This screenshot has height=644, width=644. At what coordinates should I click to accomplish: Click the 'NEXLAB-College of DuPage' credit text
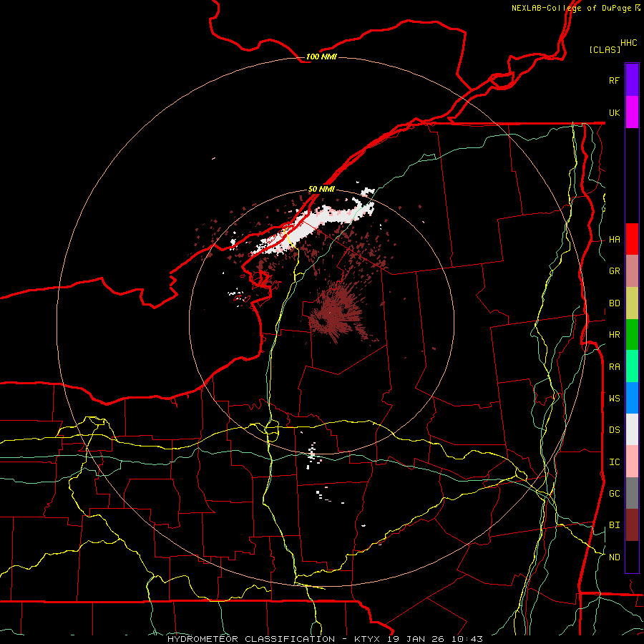(571, 8)
